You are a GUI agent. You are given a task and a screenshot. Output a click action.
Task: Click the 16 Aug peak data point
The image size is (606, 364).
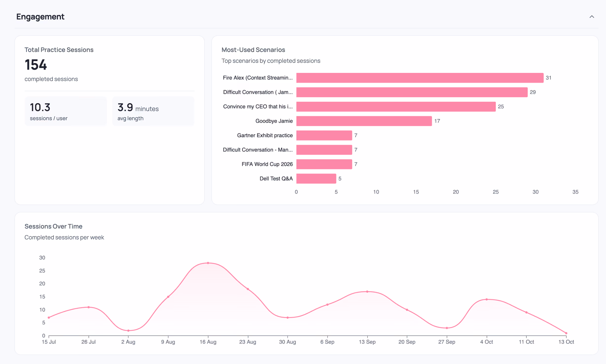[208, 263]
